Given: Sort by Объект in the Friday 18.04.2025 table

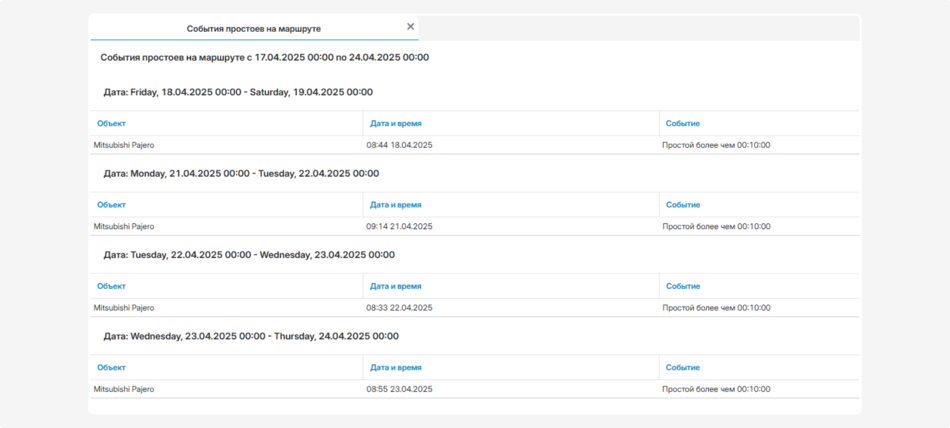Looking at the screenshot, I should coord(111,124).
